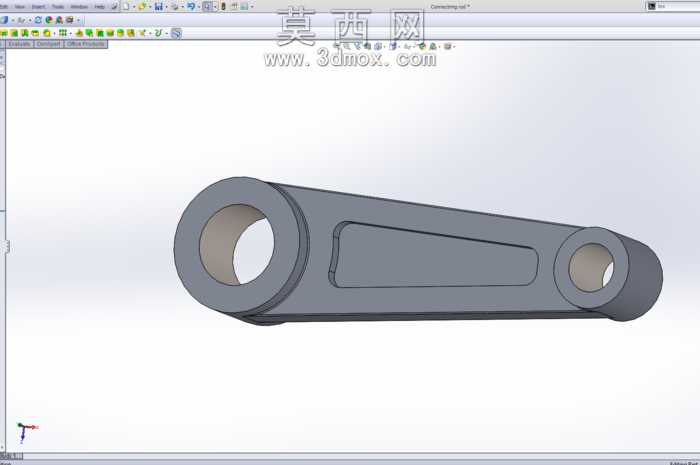The image size is (700, 465).
Task: Expand the Curves dropdown arrow
Action: (167, 33)
